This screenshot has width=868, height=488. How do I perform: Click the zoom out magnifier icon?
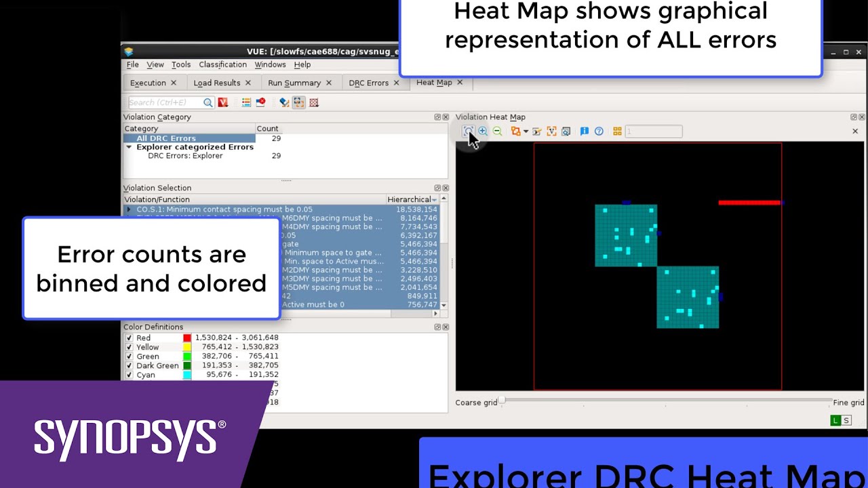click(x=498, y=131)
